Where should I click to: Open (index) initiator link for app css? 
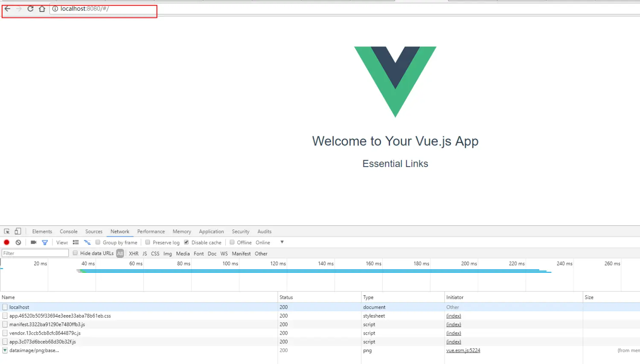454,316
